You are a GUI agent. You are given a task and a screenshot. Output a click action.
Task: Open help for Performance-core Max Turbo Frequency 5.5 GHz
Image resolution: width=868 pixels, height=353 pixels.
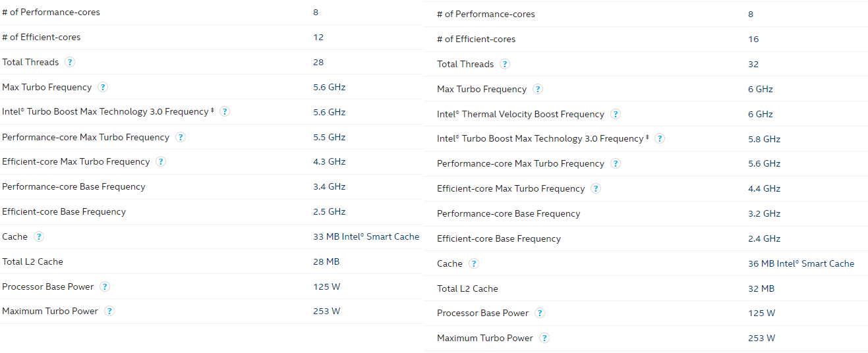181,137
